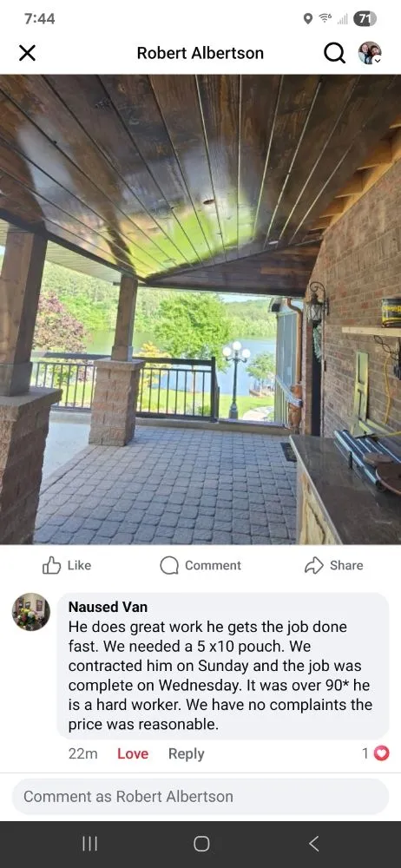The width and height of the screenshot is (401, 868).
Task: Tap the battery indicator in status bar
Action: (365, 19)
